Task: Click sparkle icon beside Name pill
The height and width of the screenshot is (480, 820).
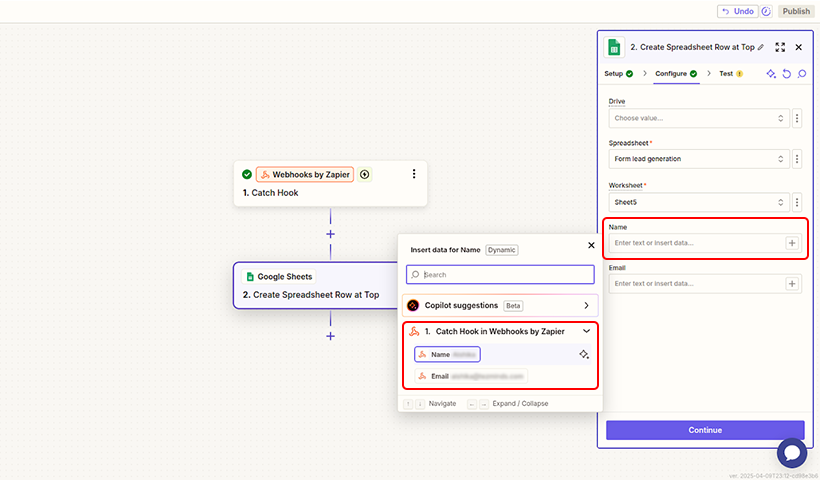Action: (x=584, y=355)
